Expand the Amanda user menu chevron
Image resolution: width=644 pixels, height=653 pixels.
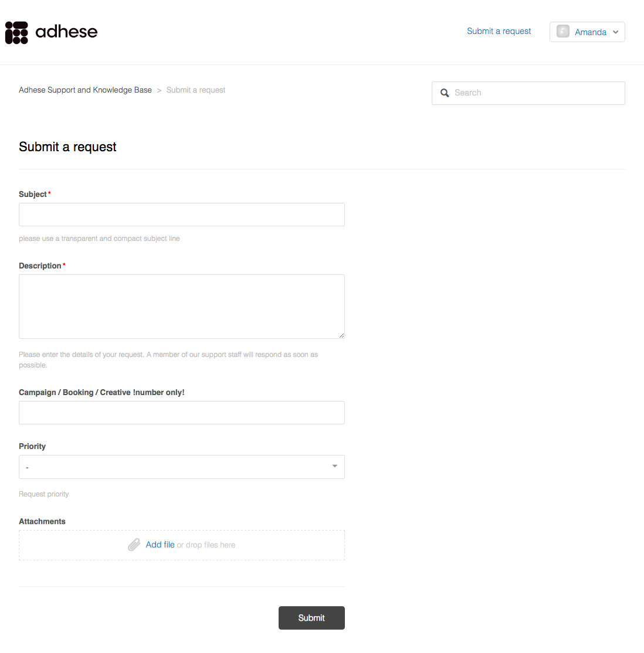[615, 32]
